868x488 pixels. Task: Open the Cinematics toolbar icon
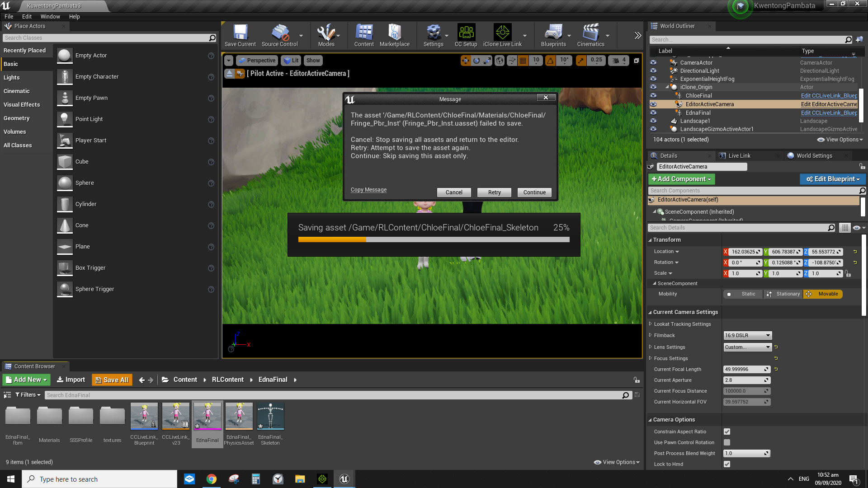click(x=590, y=35)
